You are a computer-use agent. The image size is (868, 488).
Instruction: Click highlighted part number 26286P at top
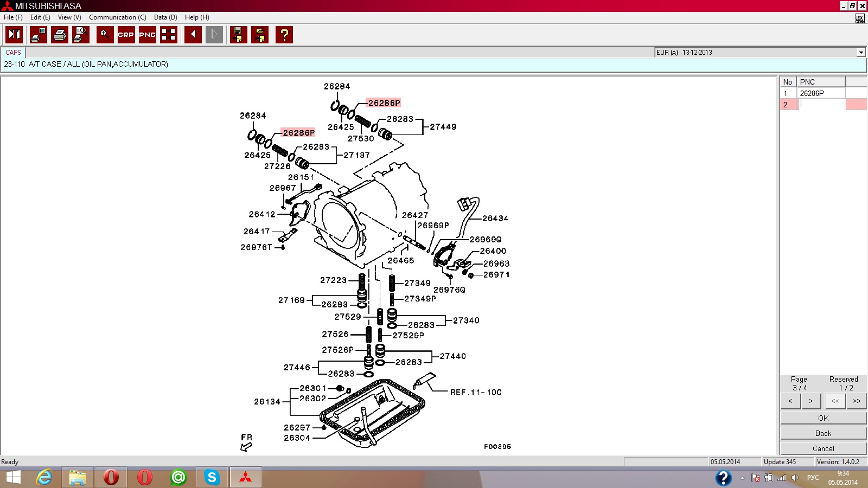[x=384, y=103]
